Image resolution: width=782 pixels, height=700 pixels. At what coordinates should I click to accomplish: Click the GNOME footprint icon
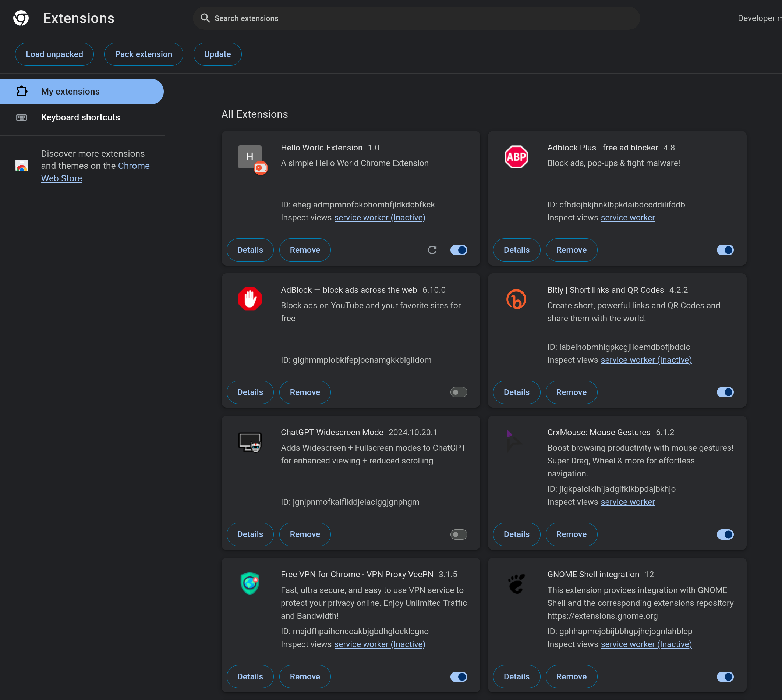[516, 583]
